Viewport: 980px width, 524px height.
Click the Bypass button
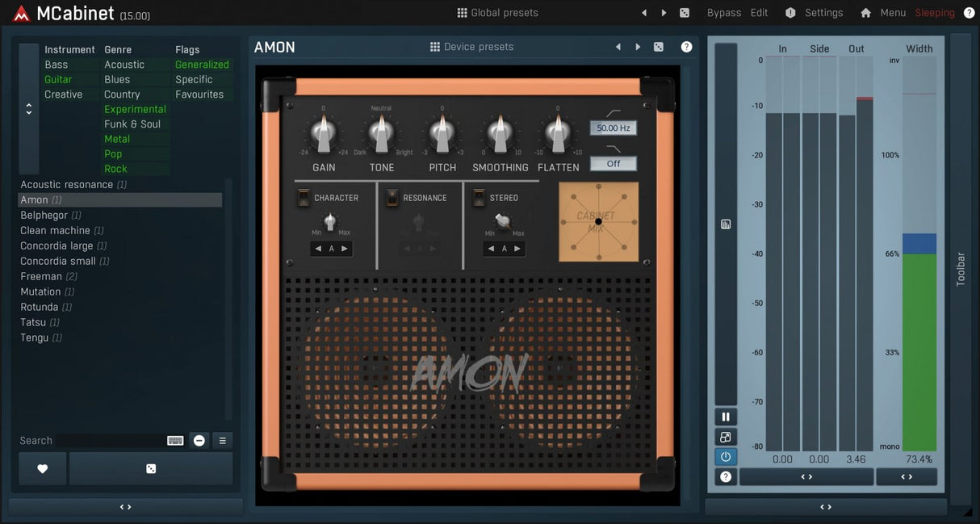723,13
